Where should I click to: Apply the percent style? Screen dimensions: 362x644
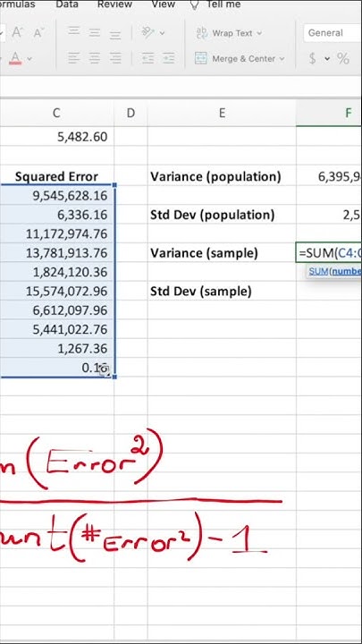(343, 59)
